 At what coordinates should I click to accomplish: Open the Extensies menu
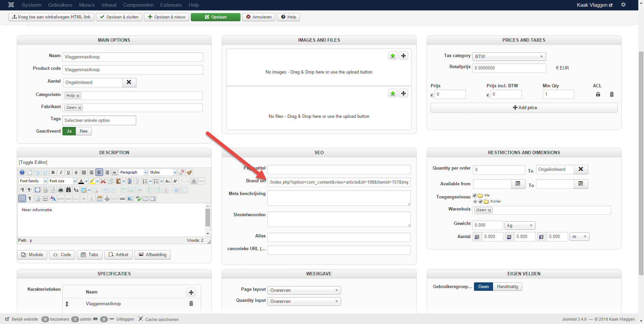tap(171, 5)
